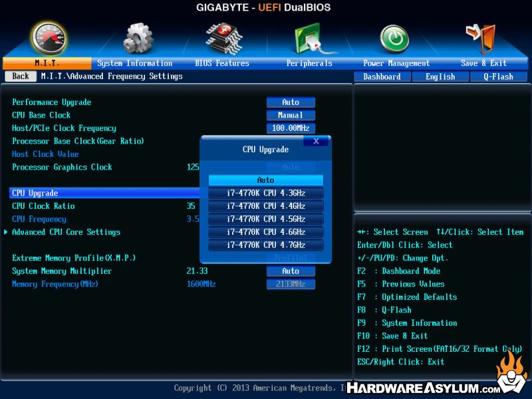532x399 pixels.
Task: Click the M.I.T. speedometer gauge icon
Action: (49, 38)
